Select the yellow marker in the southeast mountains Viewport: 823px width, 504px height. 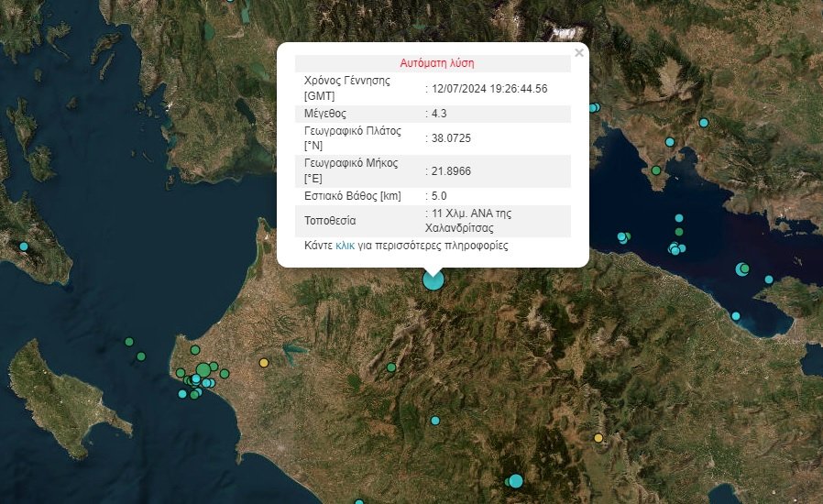point(598,438)
